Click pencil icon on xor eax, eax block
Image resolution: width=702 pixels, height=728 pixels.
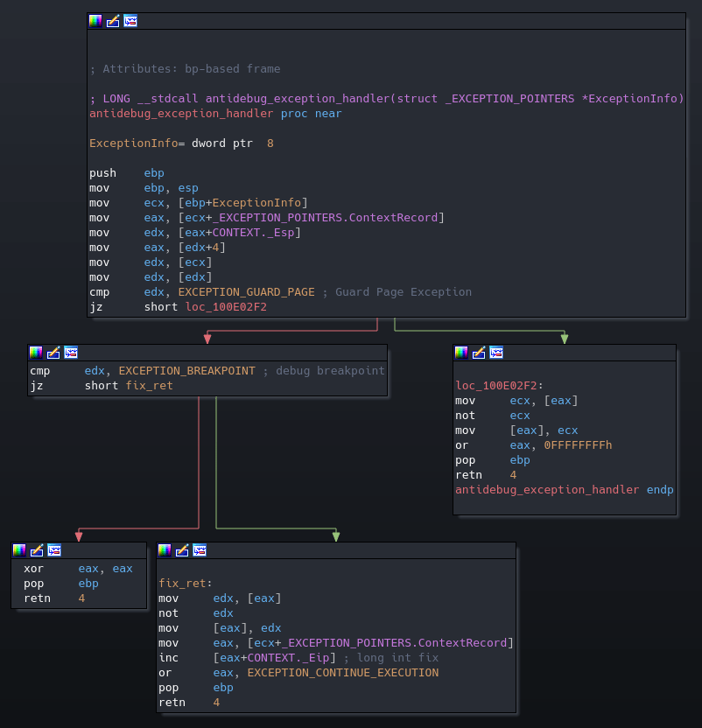(x=37, y=550)
